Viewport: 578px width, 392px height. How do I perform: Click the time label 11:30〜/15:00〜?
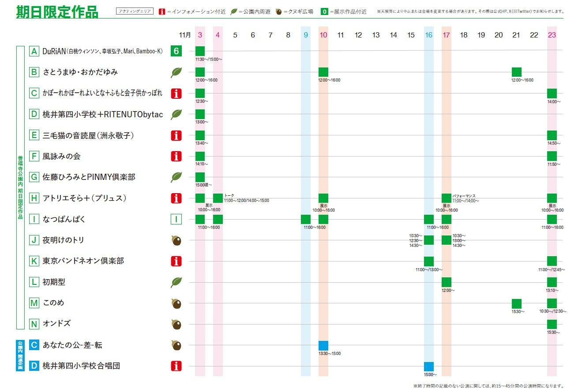pos(209,59)
